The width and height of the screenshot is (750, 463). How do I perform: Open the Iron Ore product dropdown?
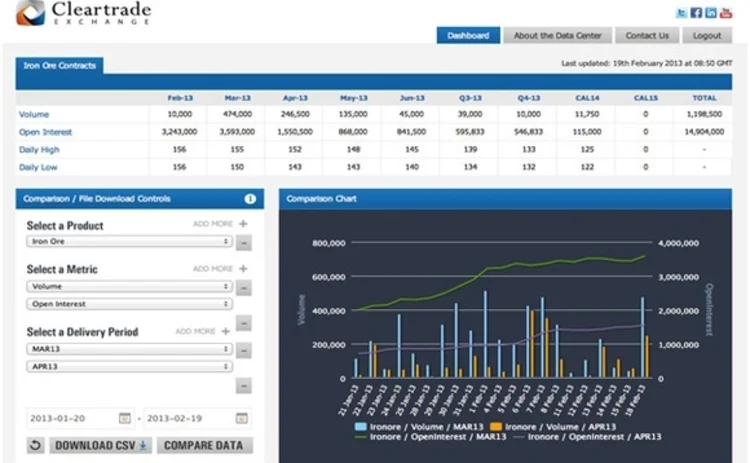point(130,242)
